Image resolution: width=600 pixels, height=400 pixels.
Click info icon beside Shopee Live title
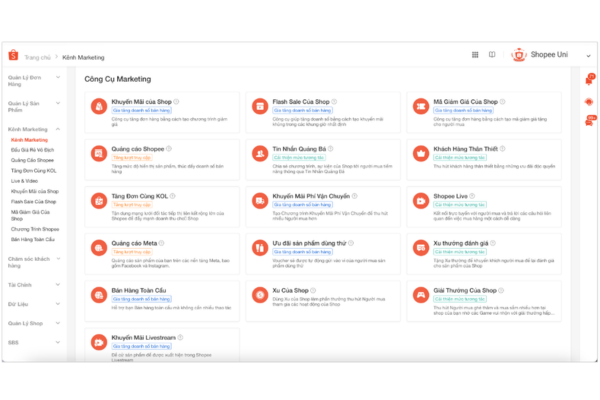[x=472, y=196]
